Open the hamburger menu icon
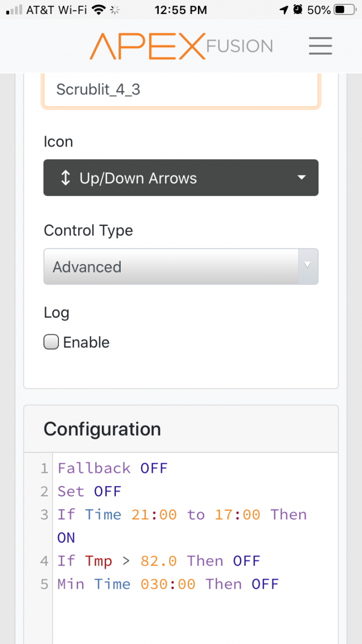 (x=320, y=46)
